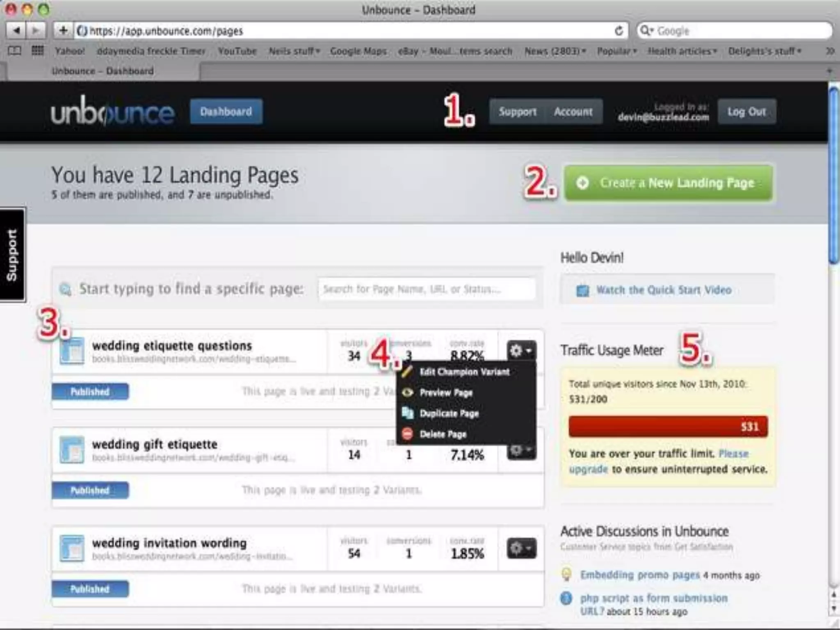
Task: Open the bookmarks book icon
Action: (15, 51)
